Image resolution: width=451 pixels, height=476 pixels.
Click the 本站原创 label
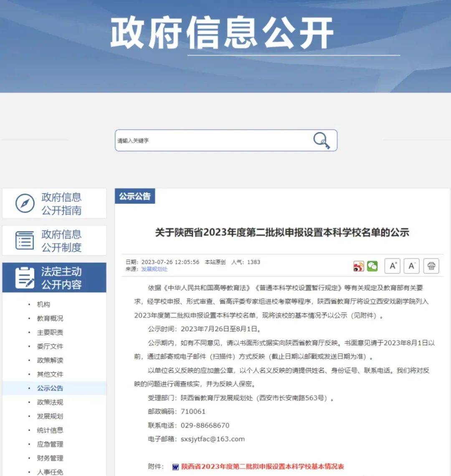(215, 262)
